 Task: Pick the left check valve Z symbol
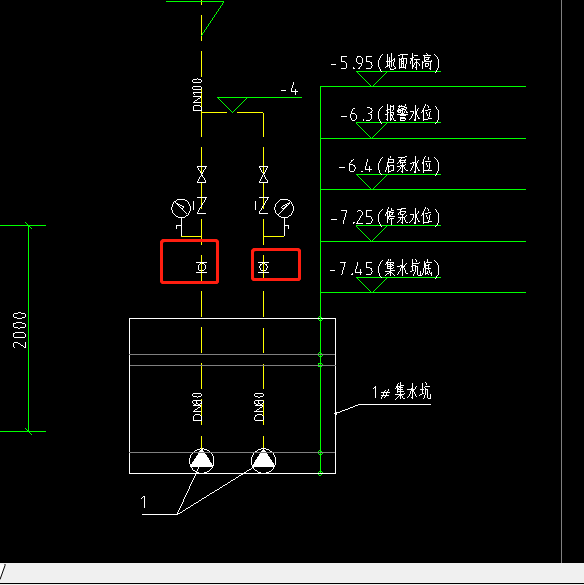pyautogui.click(x=202, y=206)
